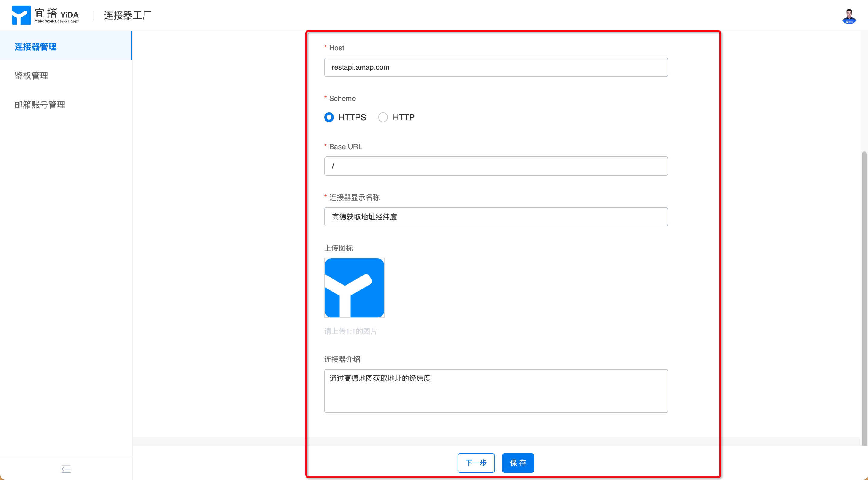Focus the Host field with restapi.amap.com
Image resolution: width=868 pixels, height=480 pixels.
coord(496,67)
